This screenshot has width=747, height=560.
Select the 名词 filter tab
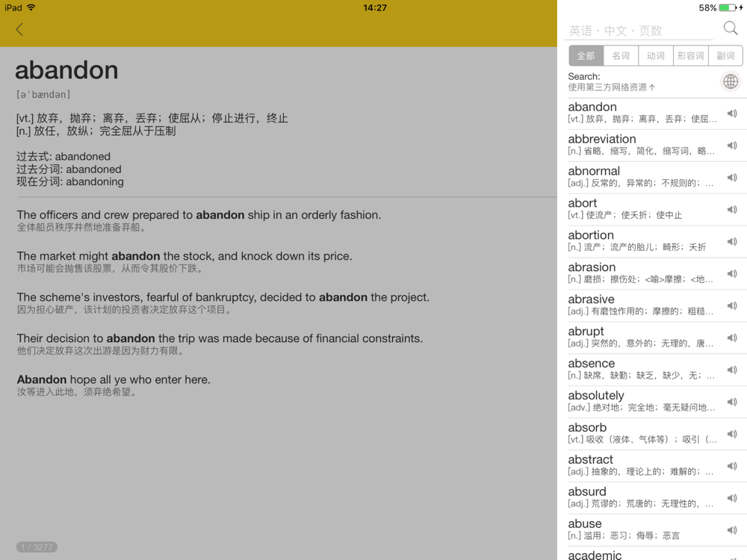click(x=621, y=56)
